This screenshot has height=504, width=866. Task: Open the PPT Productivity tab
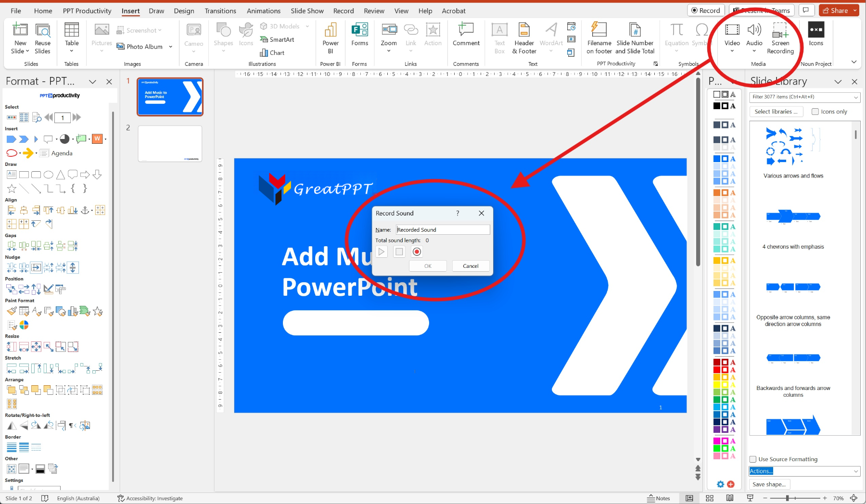87,11
